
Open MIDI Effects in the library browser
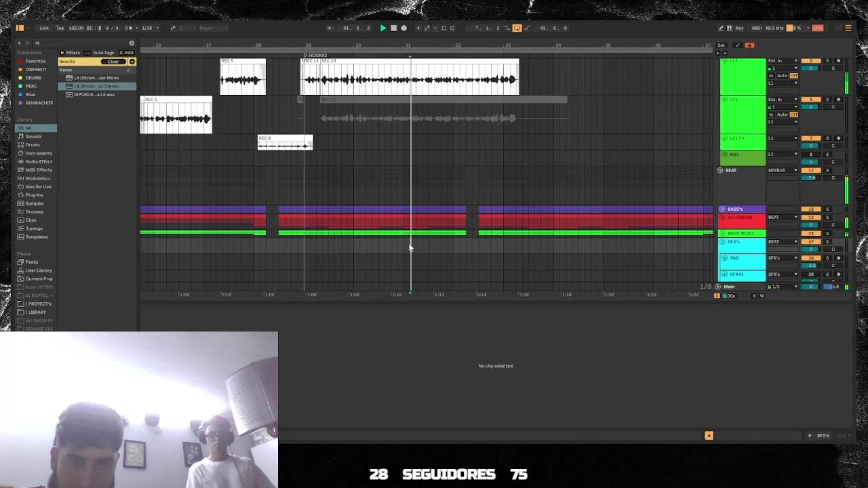coord(38,170)
